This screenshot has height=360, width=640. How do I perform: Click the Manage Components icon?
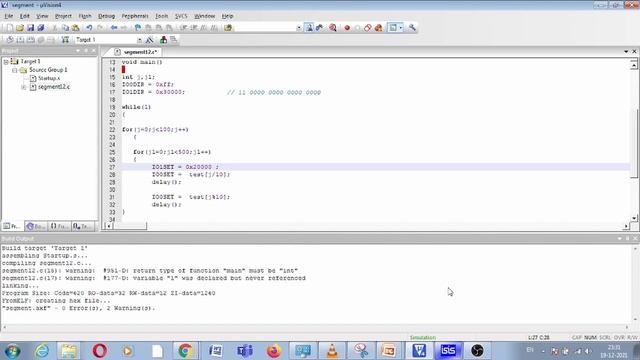point(163,40)
